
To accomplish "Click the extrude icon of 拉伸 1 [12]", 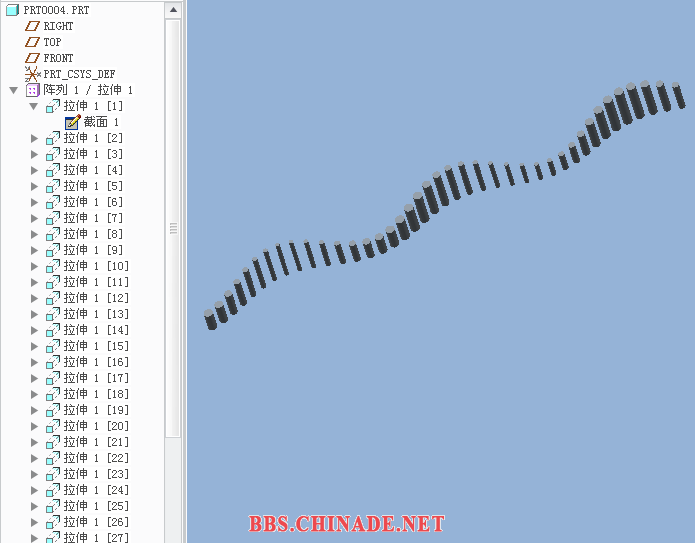I will click(53, 298).
